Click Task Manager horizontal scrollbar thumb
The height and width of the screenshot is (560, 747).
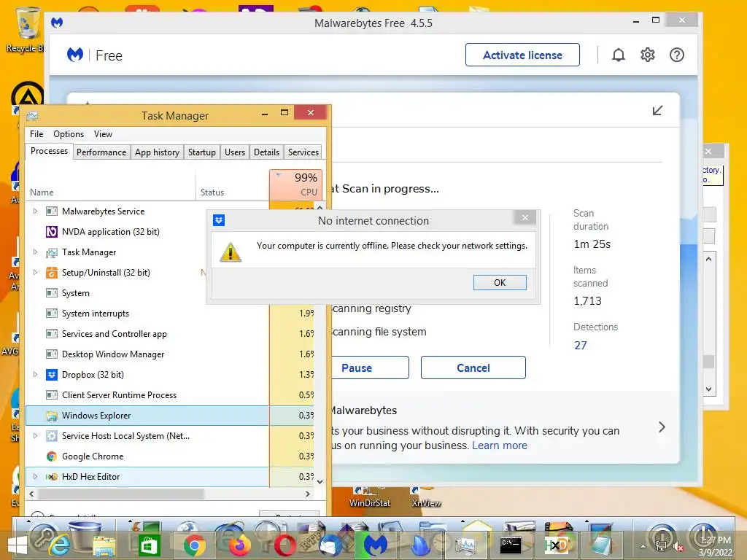[122, 494]
